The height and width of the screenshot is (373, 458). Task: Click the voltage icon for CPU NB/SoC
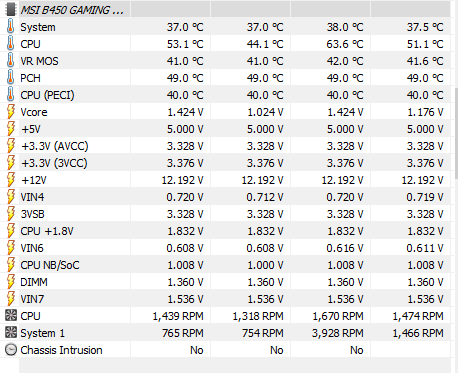(11, 265)
